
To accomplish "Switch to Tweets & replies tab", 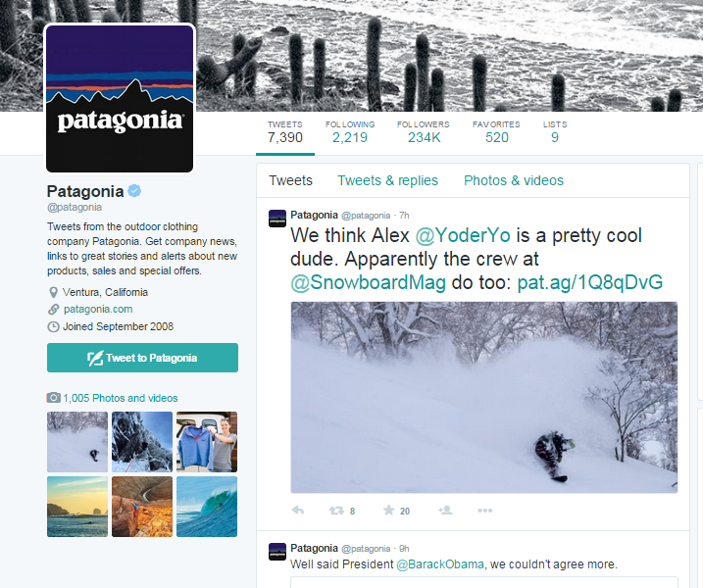I will point(388,180).
